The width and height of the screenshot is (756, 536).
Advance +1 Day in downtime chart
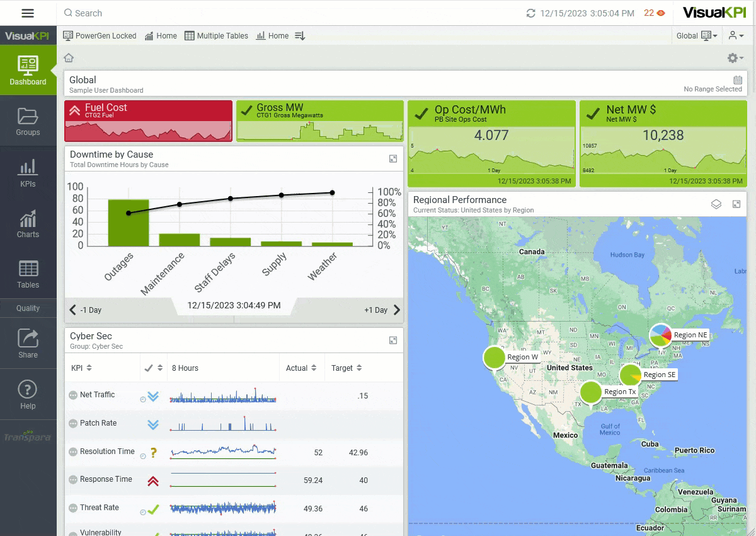(382, 310)
